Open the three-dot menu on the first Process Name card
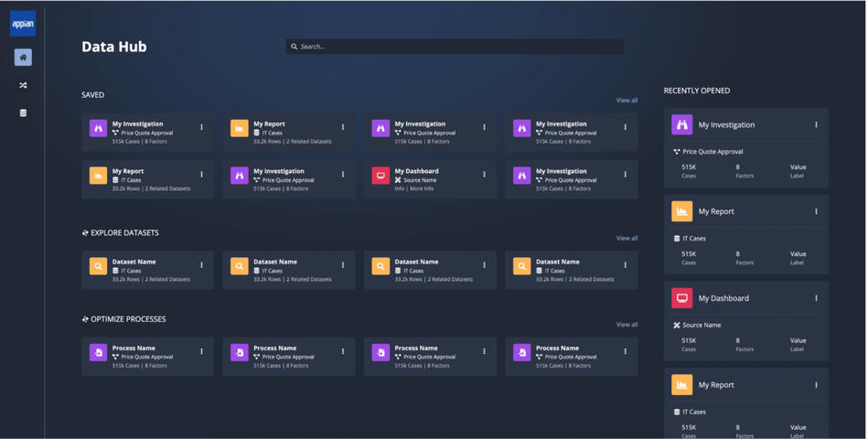The height and width of the screenshot is (439, 868). 202,352
